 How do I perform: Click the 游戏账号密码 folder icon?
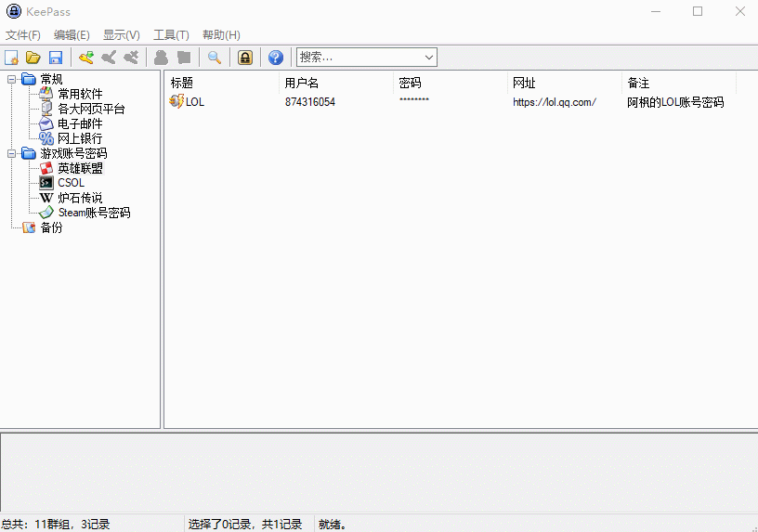29,153
